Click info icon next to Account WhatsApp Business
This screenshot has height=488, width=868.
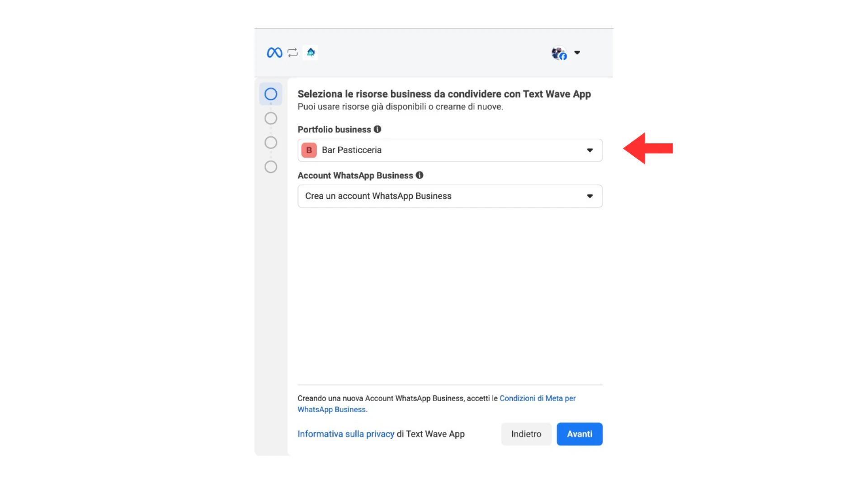click(420, 175)
